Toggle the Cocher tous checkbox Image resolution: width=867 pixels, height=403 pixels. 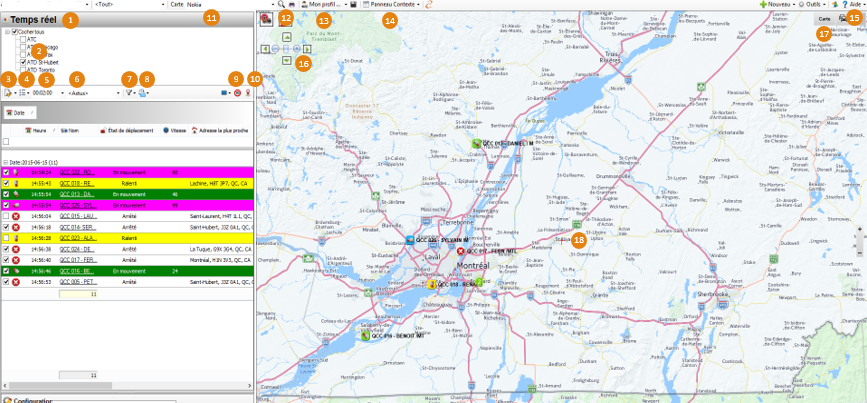14,32
